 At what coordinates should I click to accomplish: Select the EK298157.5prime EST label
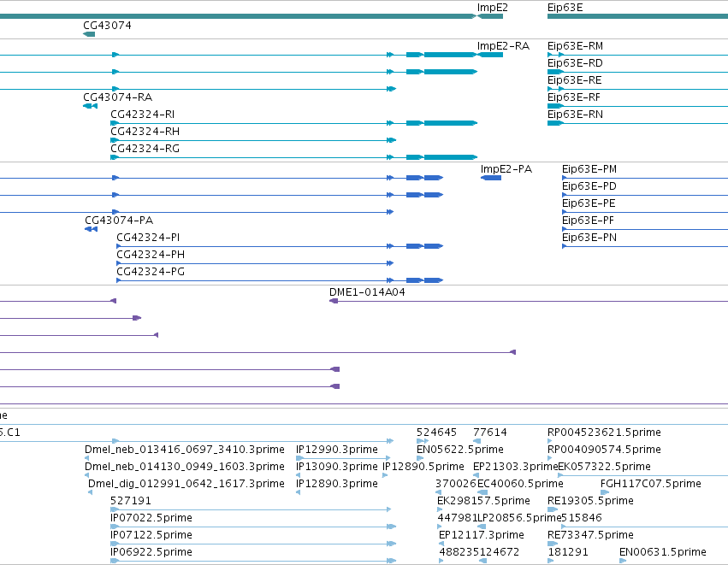click(x=483, y=502)
